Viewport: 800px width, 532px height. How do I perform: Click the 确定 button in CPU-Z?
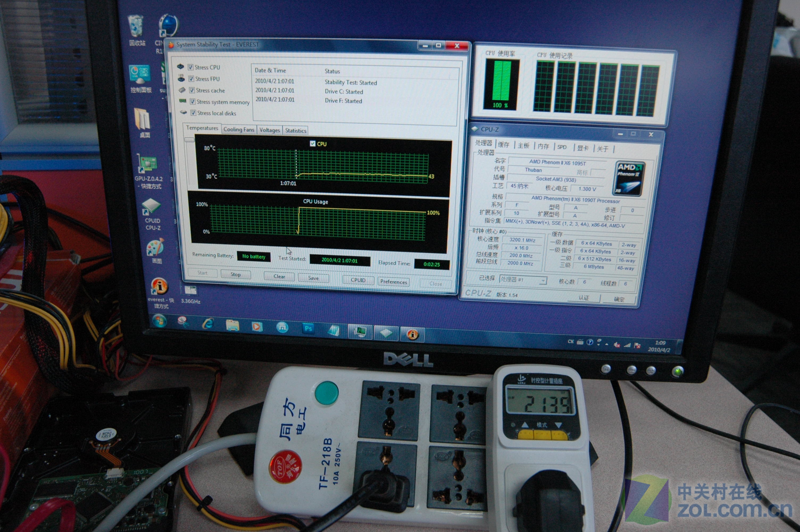point(619,299)
